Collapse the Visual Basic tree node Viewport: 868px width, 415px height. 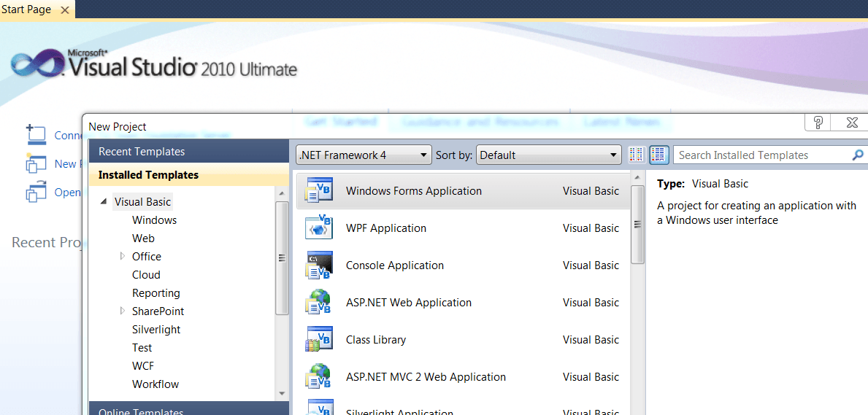(104, 202)
